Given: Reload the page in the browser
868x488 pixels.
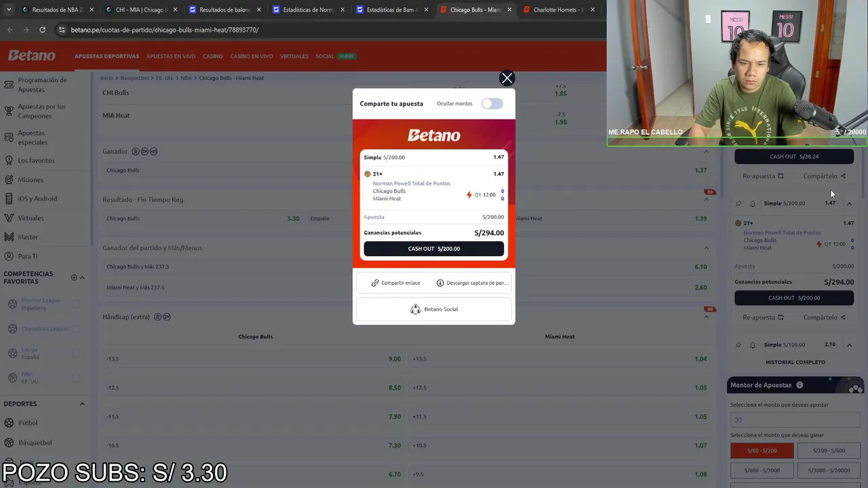Looking at the screenshot, I should coord(42,30).
